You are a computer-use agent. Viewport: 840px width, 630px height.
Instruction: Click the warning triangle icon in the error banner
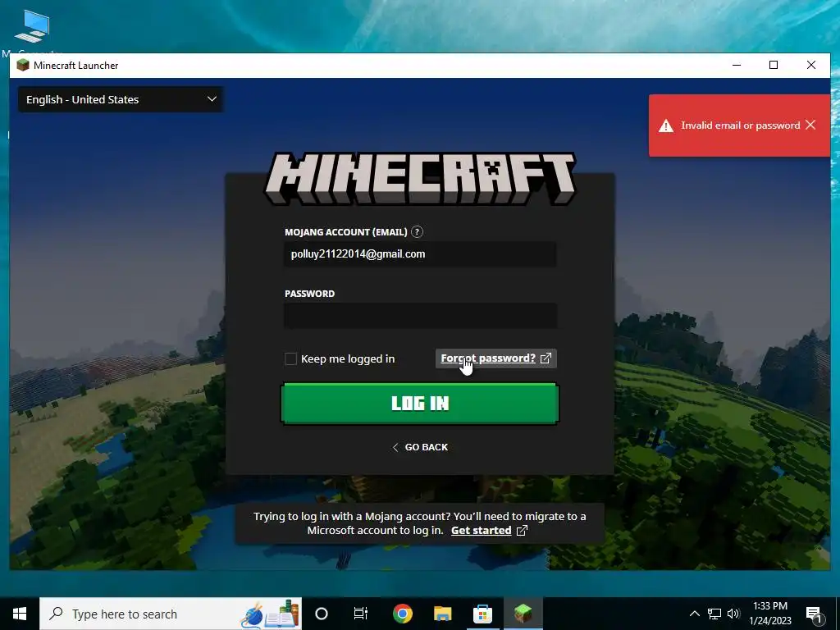(666, 126)
